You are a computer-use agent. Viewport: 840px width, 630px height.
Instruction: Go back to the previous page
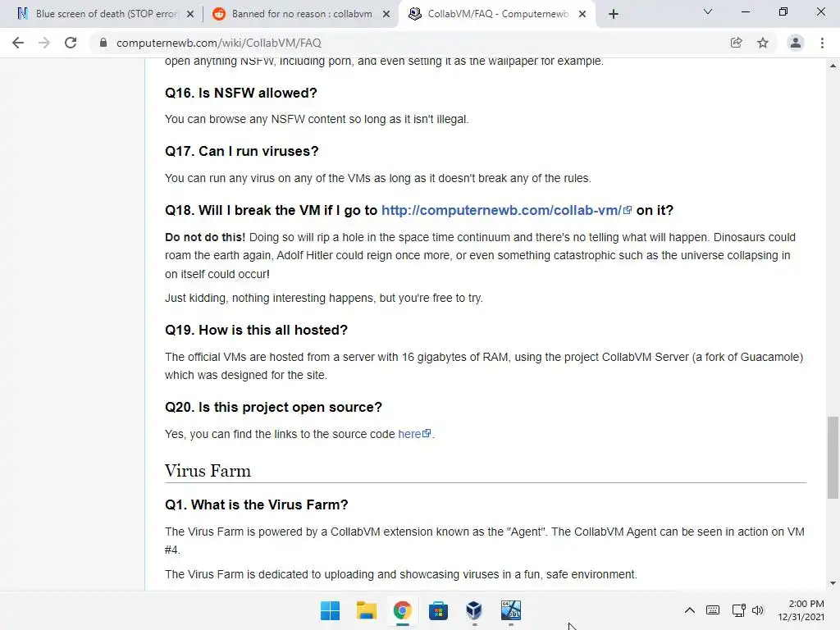tap(18, 43)
